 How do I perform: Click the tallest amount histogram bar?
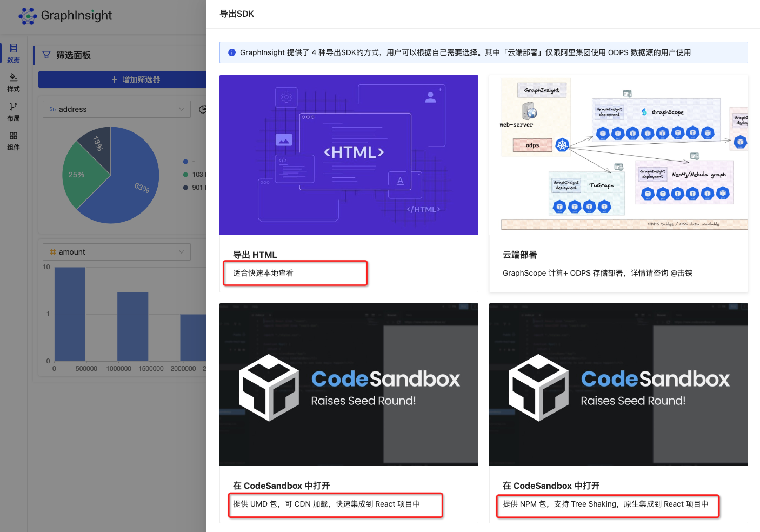(x=70, y=314)
